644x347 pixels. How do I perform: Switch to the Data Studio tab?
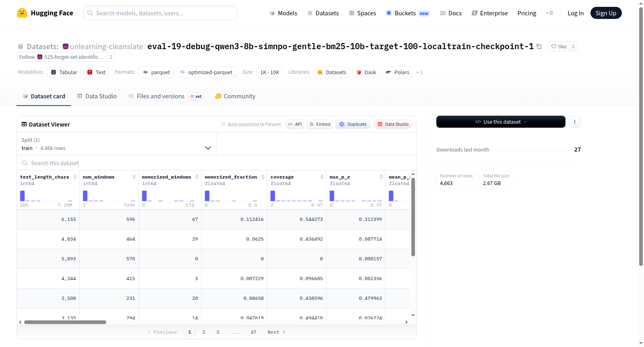[x=97, y=96]
